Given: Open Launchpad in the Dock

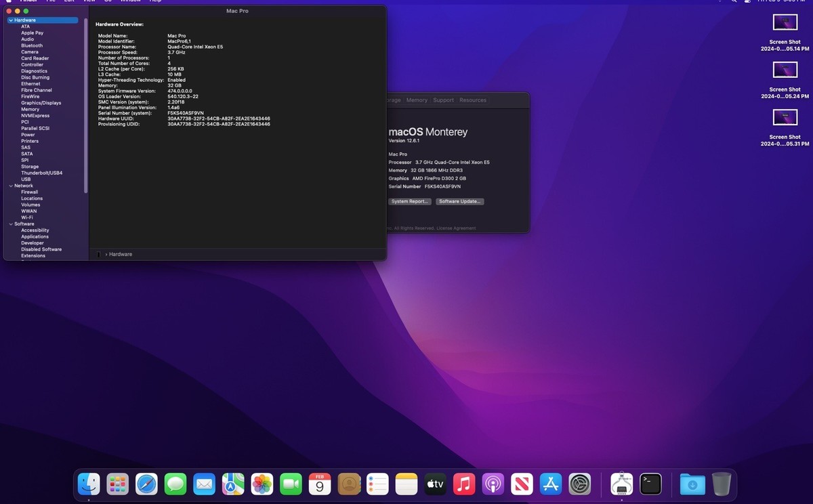Looking at the screenshot, I should tap(118, 484).
